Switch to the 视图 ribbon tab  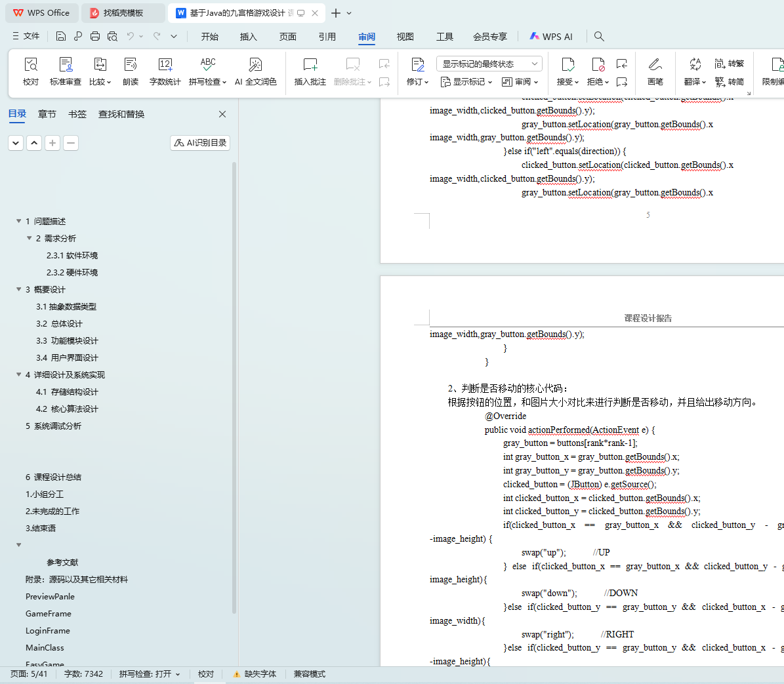click(405, 37)
